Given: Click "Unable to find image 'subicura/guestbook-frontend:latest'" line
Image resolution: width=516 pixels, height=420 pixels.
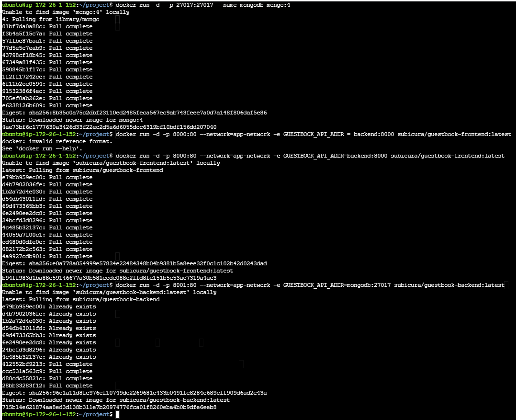Looking at the screenshot, I should click(x=111, y=163).
